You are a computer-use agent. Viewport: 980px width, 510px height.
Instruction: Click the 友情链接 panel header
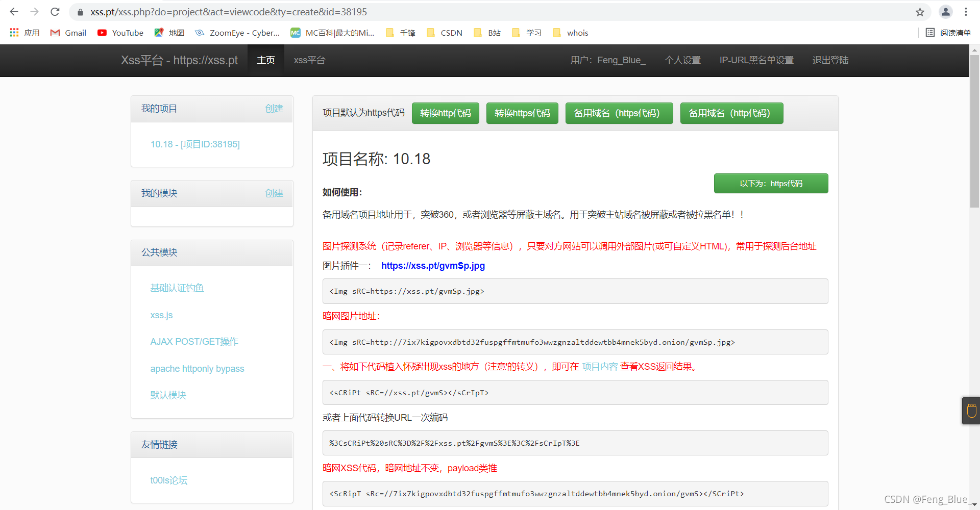pos(212,445)
